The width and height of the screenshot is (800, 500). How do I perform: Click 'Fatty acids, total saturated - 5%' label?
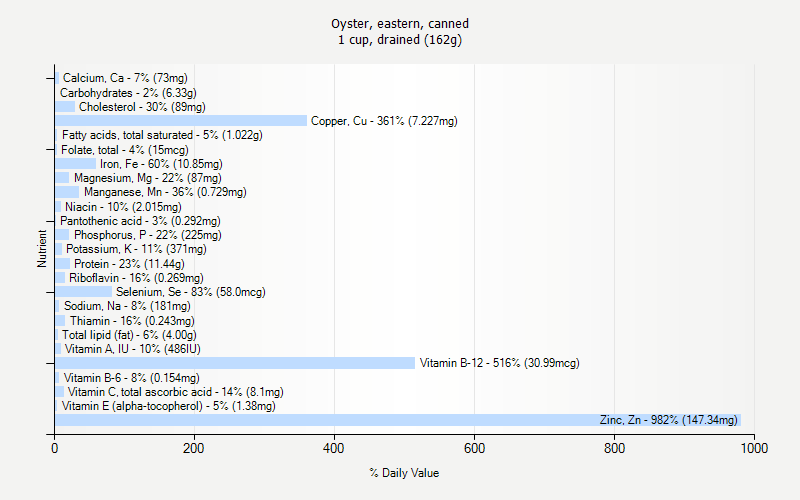(162, 135)
